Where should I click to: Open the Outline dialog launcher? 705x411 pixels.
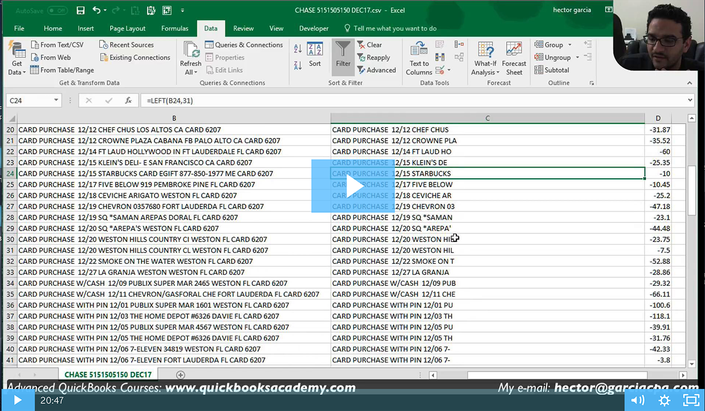(x=592, y=83)
